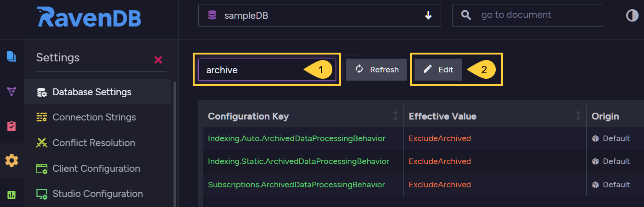Click Default origin in Indexing.Auto row

click(x=611, y=138)
